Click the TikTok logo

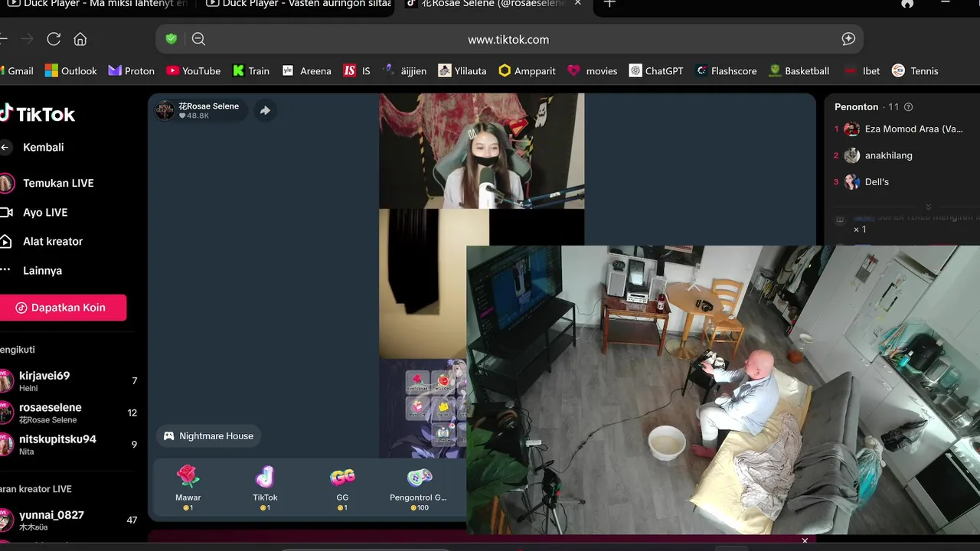(x=37, y=114)
